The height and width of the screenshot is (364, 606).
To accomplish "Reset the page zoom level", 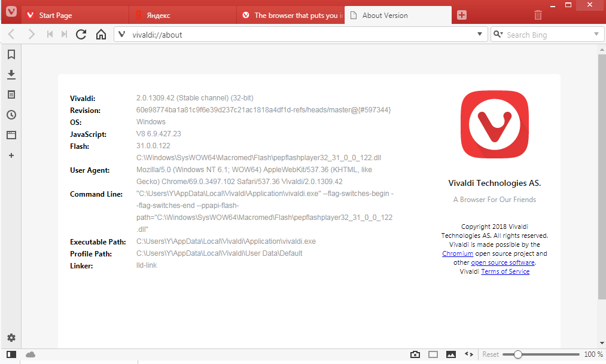I will coord(491,354).
